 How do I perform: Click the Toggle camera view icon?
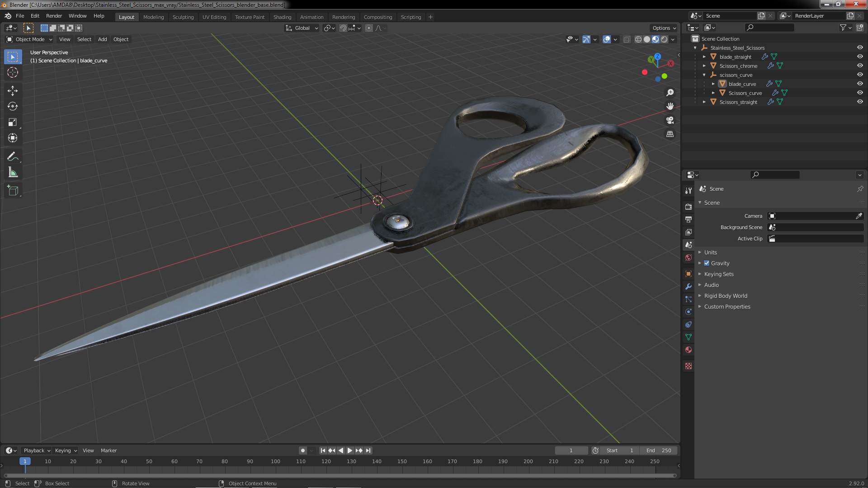670,120
